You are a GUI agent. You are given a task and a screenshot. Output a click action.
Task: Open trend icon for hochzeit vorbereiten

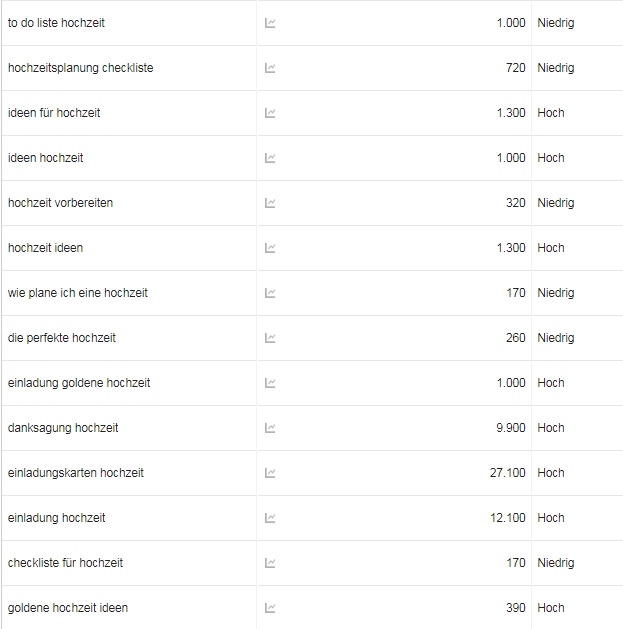270,203
